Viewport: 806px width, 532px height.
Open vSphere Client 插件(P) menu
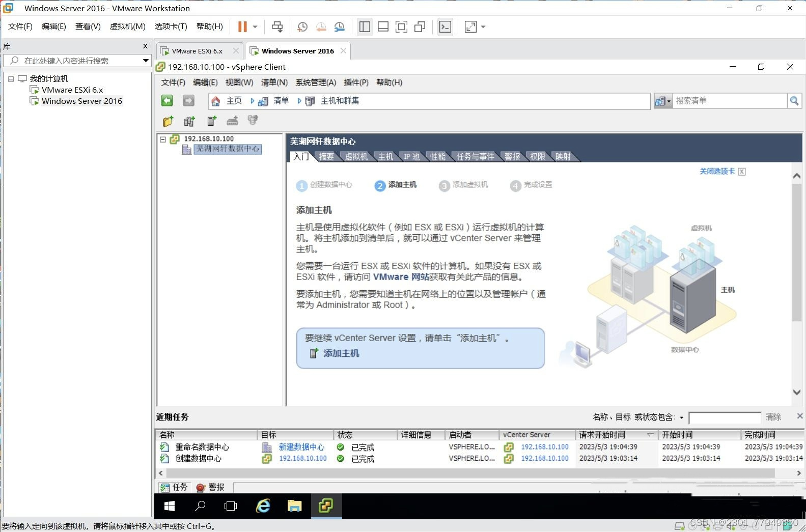click(x=356, y=82)
